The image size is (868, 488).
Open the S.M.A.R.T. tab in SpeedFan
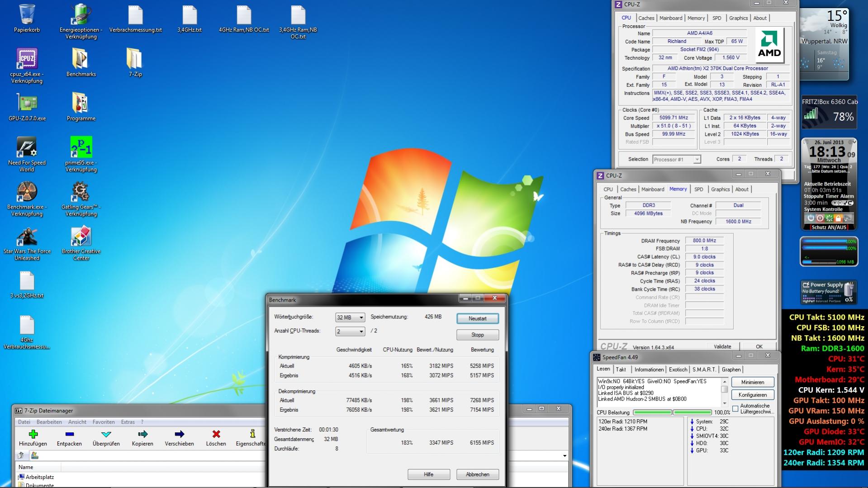coord(704,370)
